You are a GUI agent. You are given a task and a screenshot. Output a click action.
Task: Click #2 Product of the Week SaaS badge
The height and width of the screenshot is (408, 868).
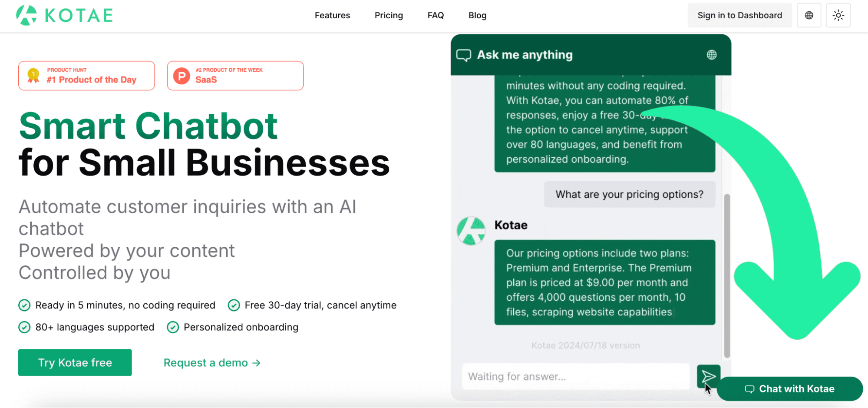[x=235, y=76]
